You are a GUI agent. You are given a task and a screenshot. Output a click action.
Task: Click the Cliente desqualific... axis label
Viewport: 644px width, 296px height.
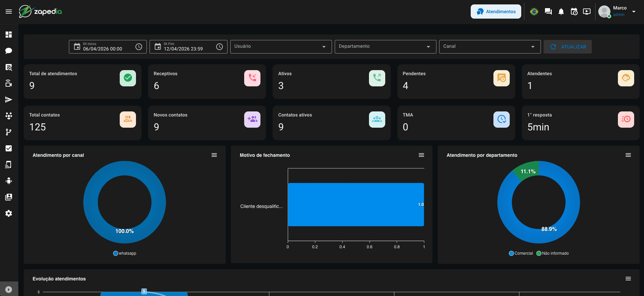click(261, 206)
